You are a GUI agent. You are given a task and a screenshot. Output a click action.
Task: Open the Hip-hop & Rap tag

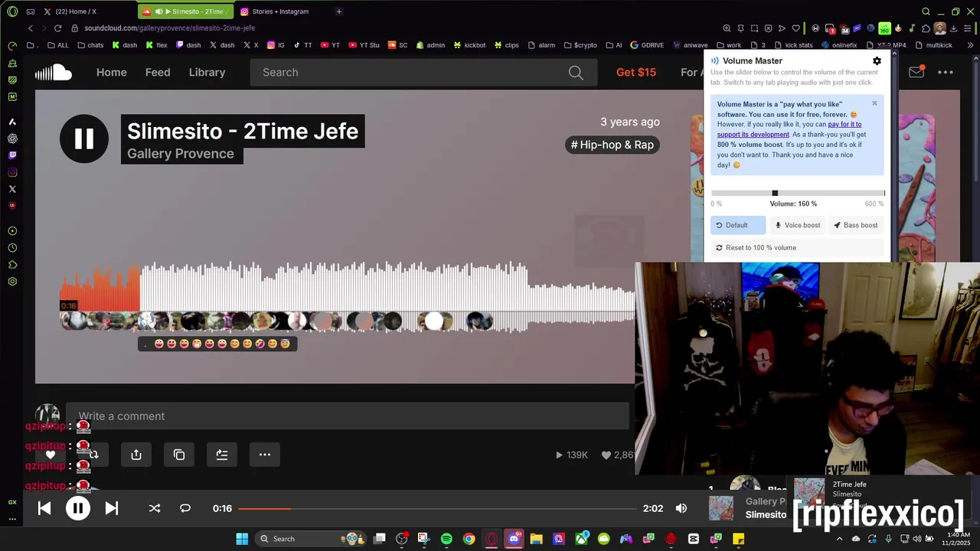(x=612, y=145)
